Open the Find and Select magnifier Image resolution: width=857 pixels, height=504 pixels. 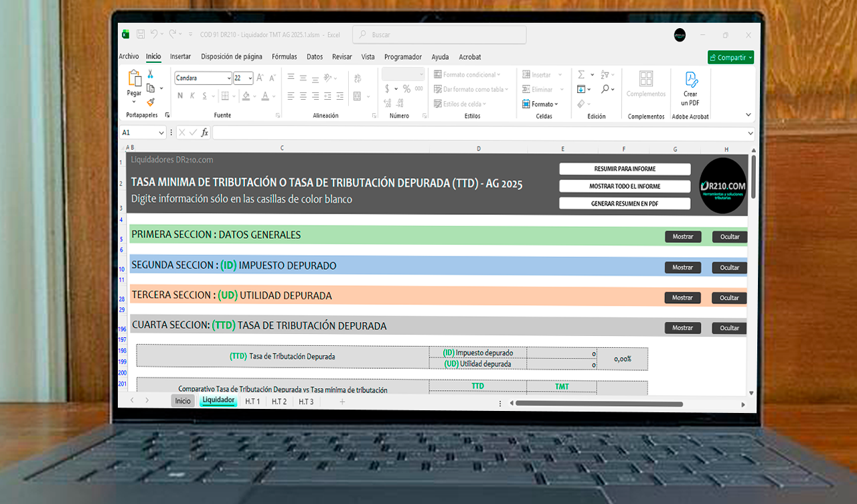[605, 89]
